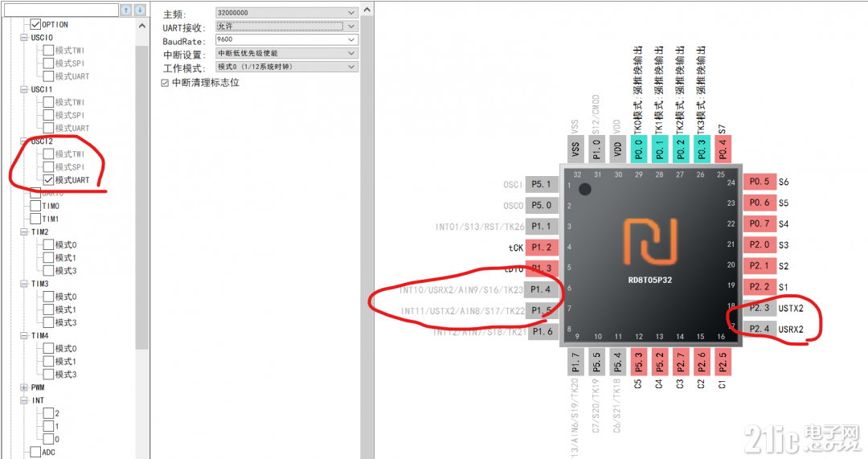The image size is (868, 459).
Task: Collapse the TIM4 tree node
Action: point(24,335)
